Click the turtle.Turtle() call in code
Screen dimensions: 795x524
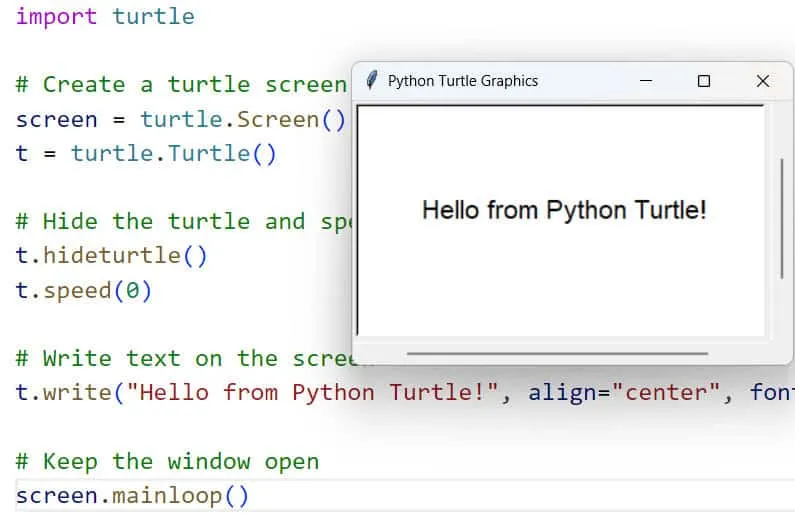pos(173,153)
